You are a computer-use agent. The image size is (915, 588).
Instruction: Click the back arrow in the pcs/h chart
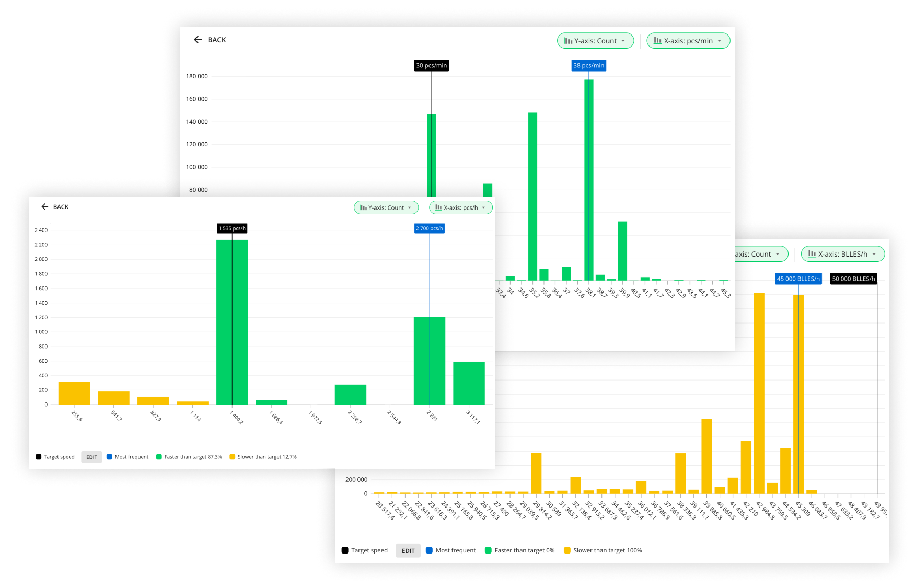tap(45, 207)
